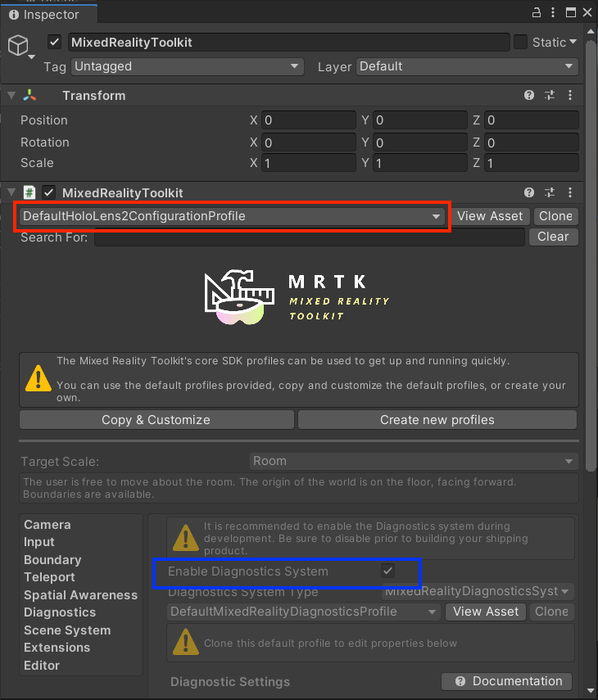Toggle the GameObject active checkbox
Screen dimensions: 598x700
pyautogui.click(x=55, y=43)
